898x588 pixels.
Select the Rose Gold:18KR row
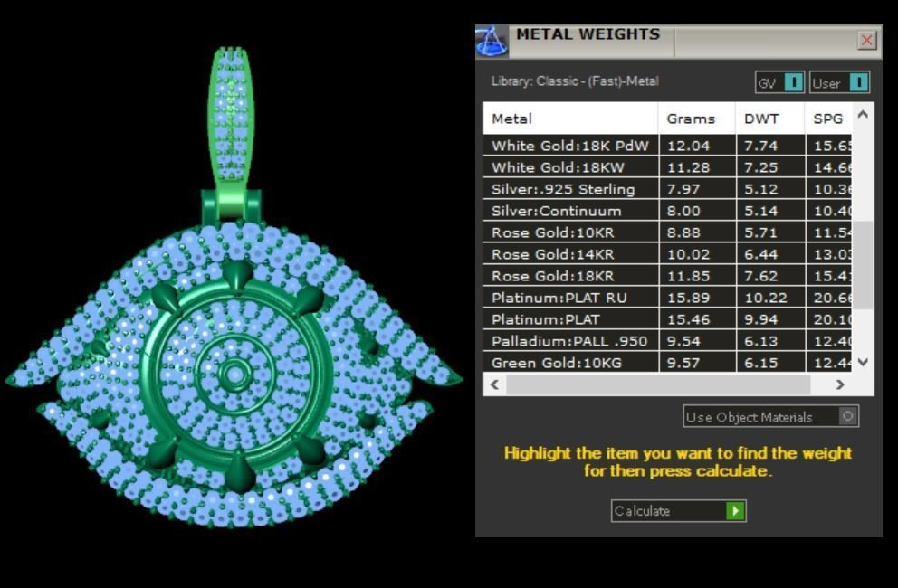pos(668,276)
